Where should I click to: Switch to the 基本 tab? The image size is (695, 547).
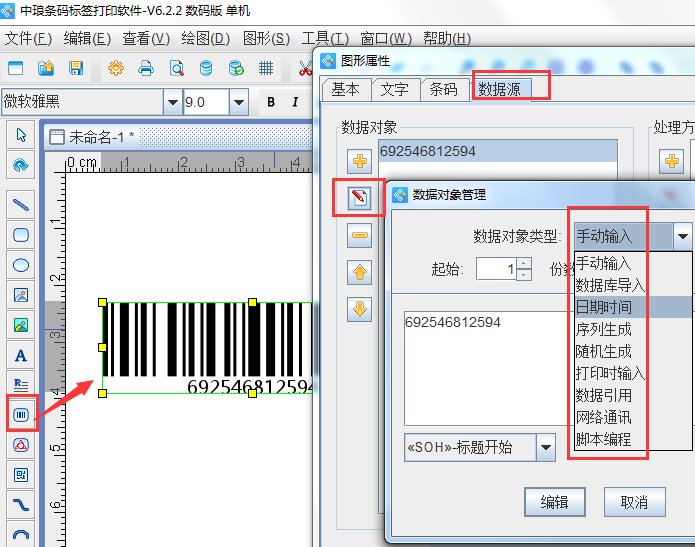click(x=346, y=90)
